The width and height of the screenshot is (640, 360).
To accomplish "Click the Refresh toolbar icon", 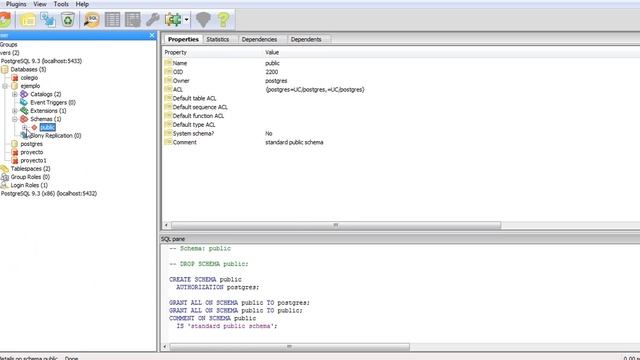I will (x=5, y=20).
